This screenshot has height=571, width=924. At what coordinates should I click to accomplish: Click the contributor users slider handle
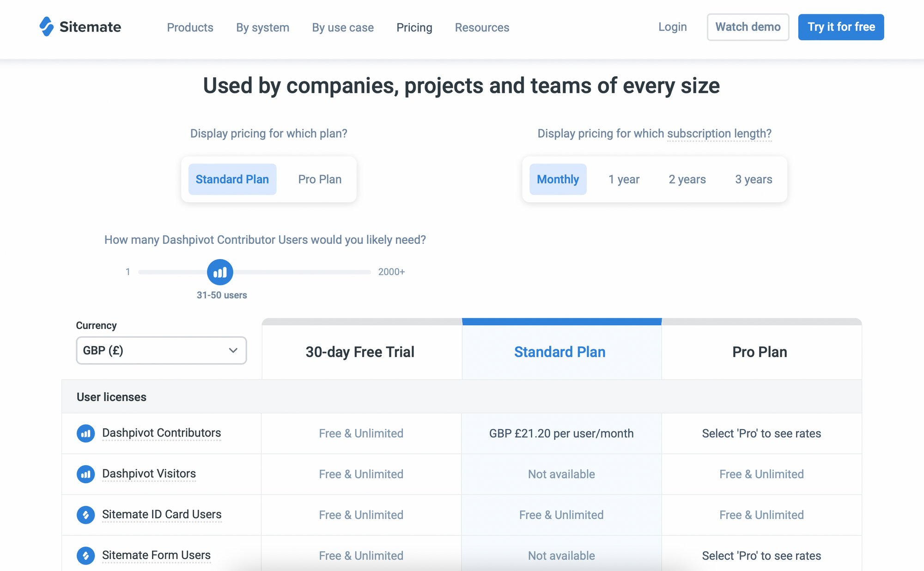[x=220, y=272]
